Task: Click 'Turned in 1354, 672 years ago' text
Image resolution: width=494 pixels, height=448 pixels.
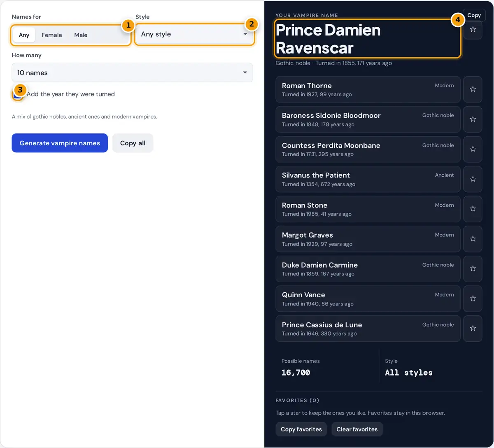Action: [318, 184]
